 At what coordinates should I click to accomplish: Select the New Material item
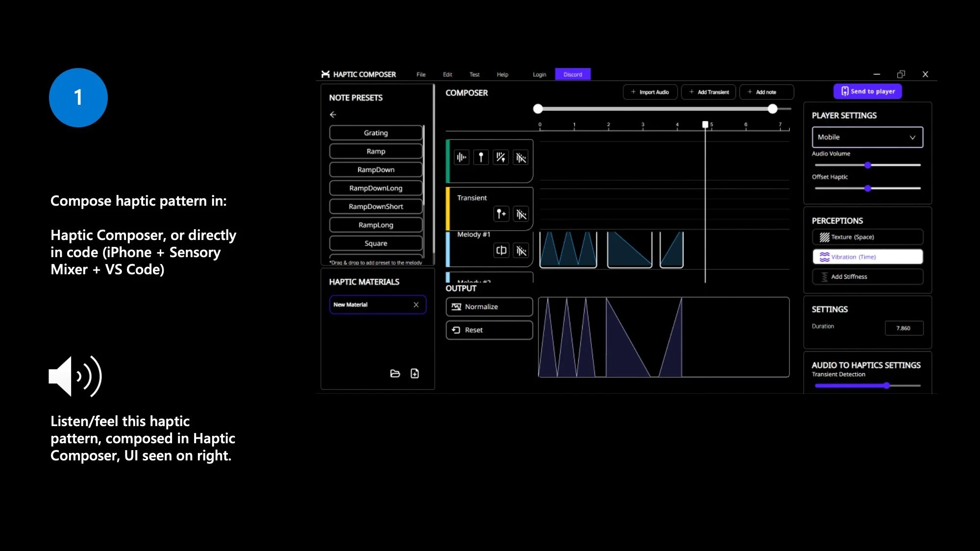tap(378, 305)
